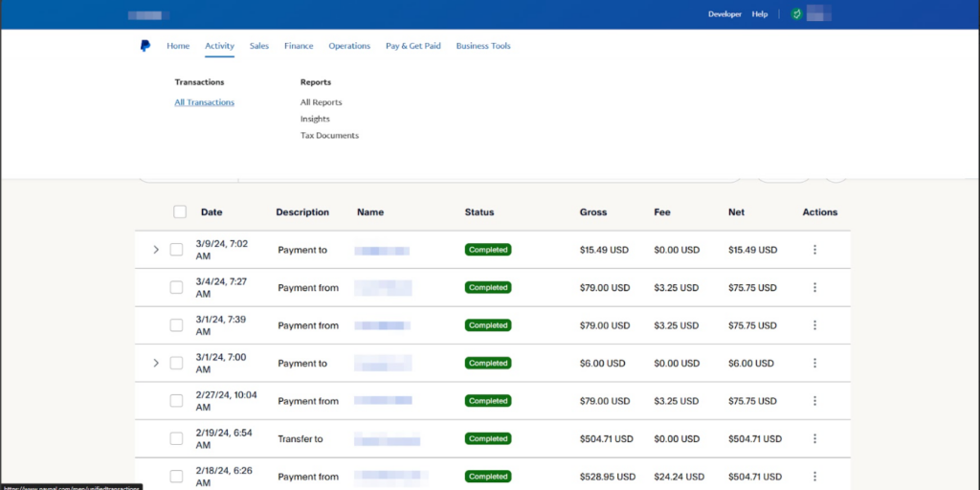Open the Business Tools menu
The width and height of the screenshot is (980, 490).
pos(483,46)
